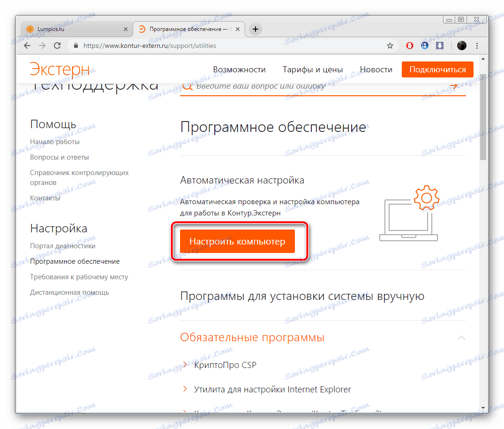Switch to the Lumpics.ru tab
504x429 pixels.
coord(76,29)
